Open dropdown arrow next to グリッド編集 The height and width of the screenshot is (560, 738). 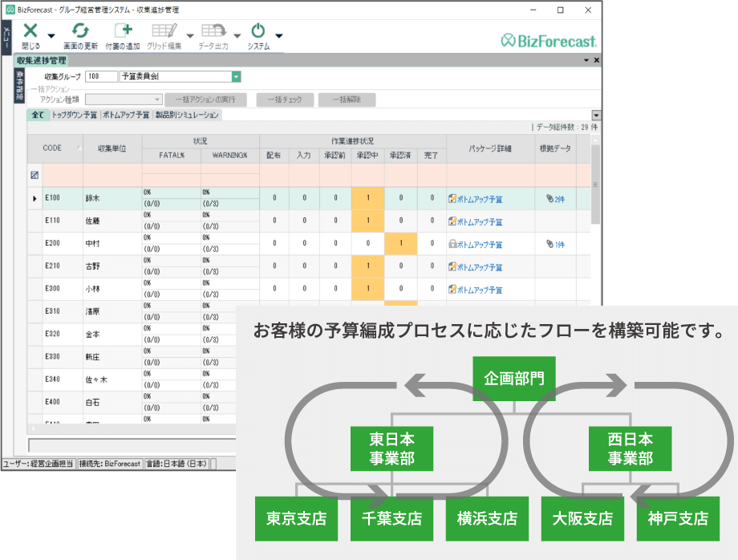(x=190, y=36)
